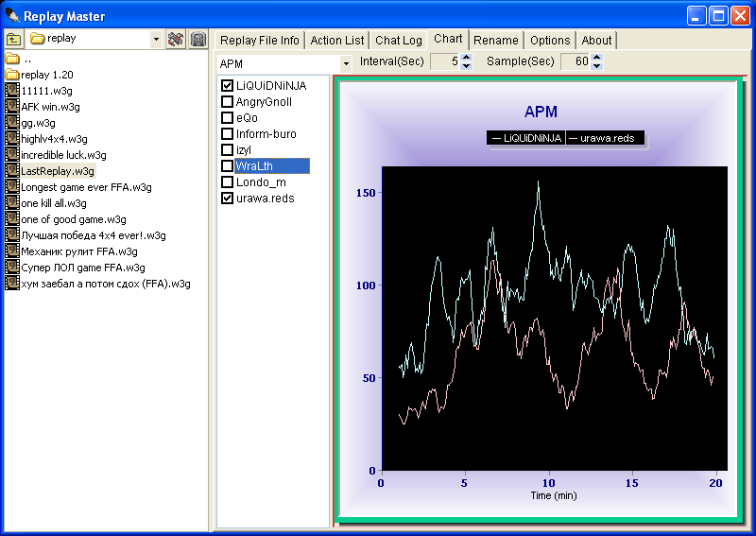Select the 'incredible luck.w3g' replay
Image resolution: width=756 pixels, height=536 pixels.
[x=63, y=155]
